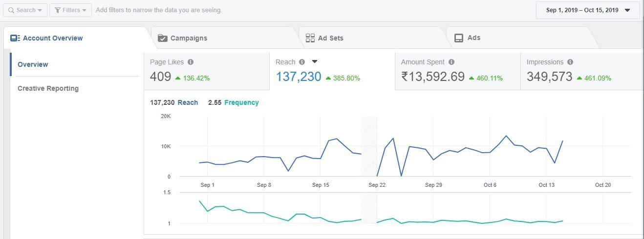Click the funnel icon in Filters
The height and width of the screenshot is (239, 644).
click(x=58, y=10)
